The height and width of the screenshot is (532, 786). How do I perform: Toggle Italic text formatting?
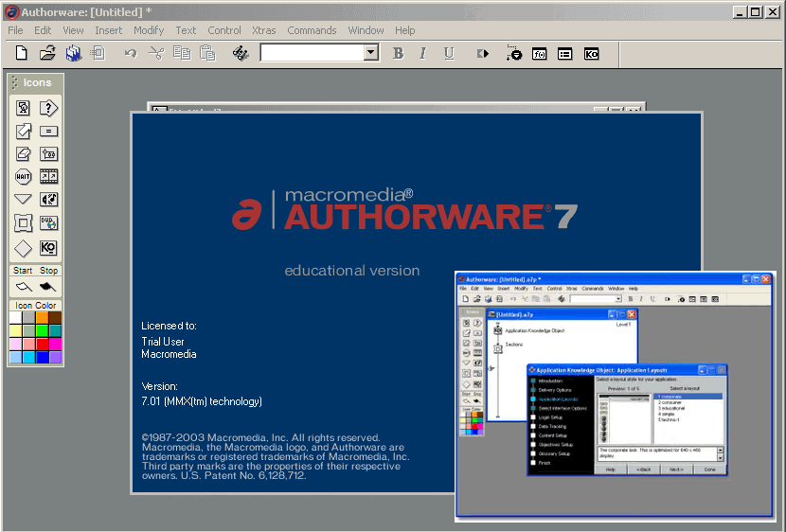pos(423,54)
